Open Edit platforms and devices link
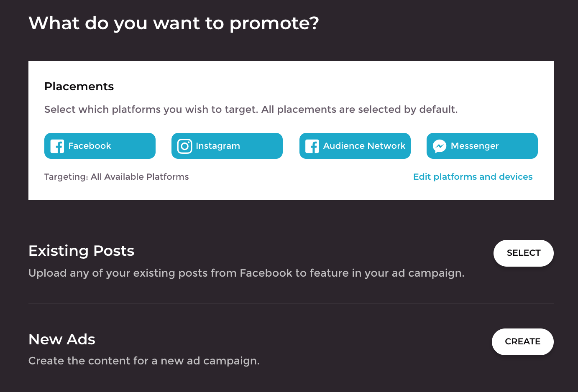This screenshot has height=392, width=578. coord(473,177)
